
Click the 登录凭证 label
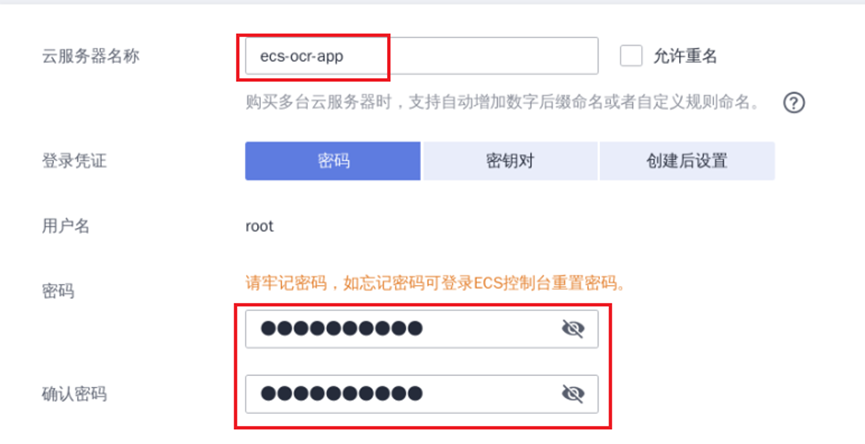pos(74,162)
